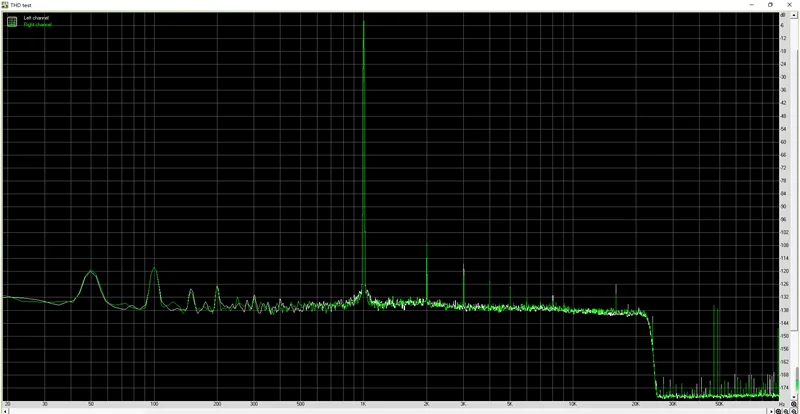Click the leftmost magnifier in the bottom zoom row

click(779, 410)
